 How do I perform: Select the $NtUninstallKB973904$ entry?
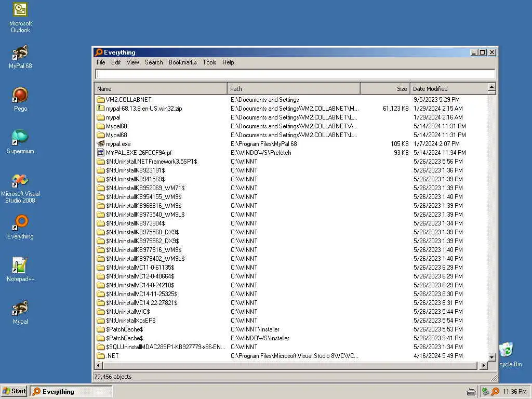pyautogui.click(x=136, y=223)
